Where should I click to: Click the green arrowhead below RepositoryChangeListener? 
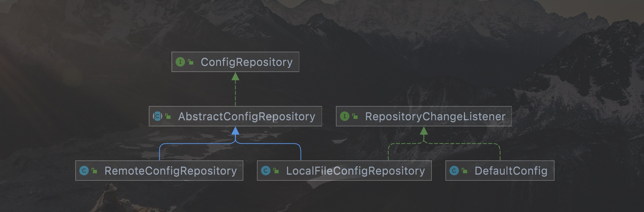(x=424, y=130)
